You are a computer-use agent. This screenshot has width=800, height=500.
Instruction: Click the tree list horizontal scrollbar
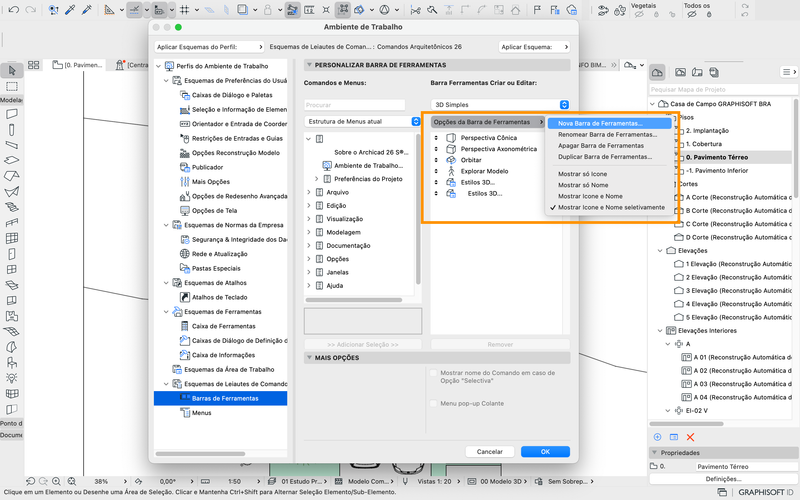200,454
